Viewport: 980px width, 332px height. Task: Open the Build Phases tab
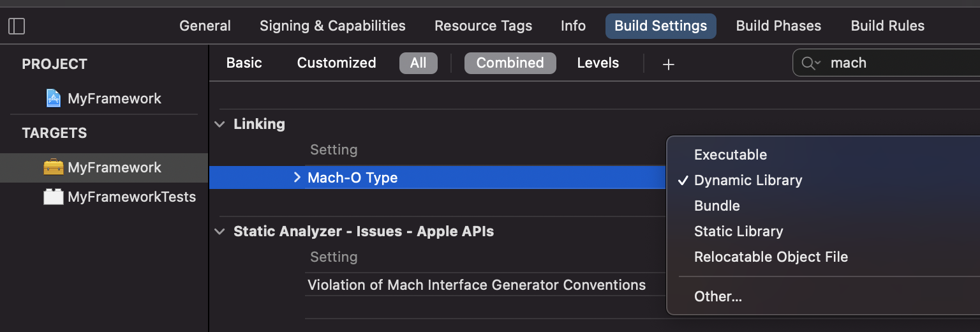click(x=778, y=26)
